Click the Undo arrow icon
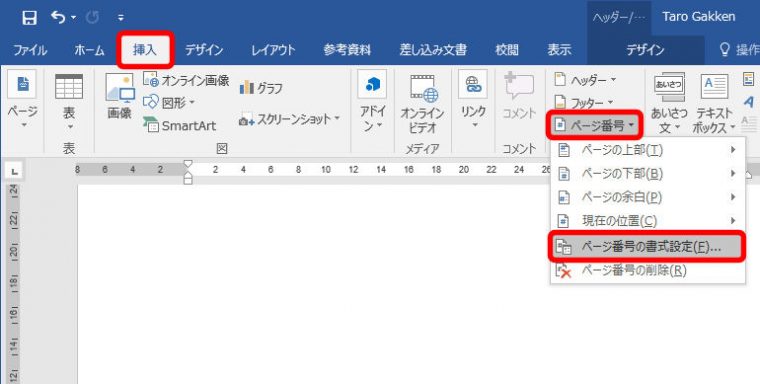Screen dimensions: 760x384 58,17
